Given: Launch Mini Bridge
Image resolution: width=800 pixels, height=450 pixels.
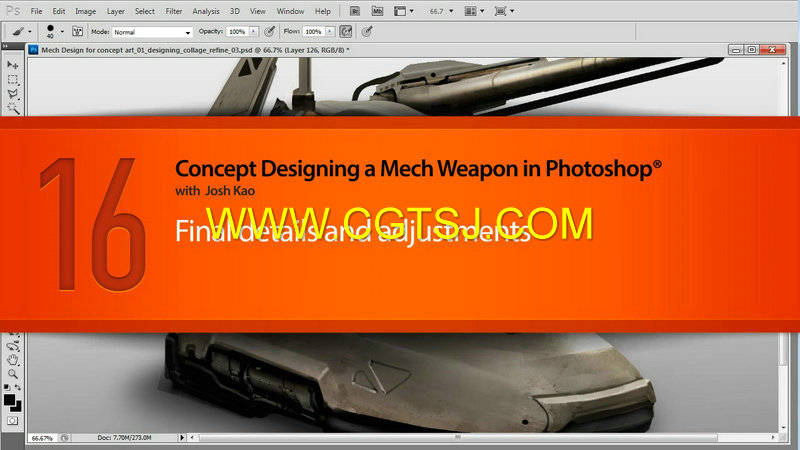Looking at the screenshot, I should click(377, 11).
